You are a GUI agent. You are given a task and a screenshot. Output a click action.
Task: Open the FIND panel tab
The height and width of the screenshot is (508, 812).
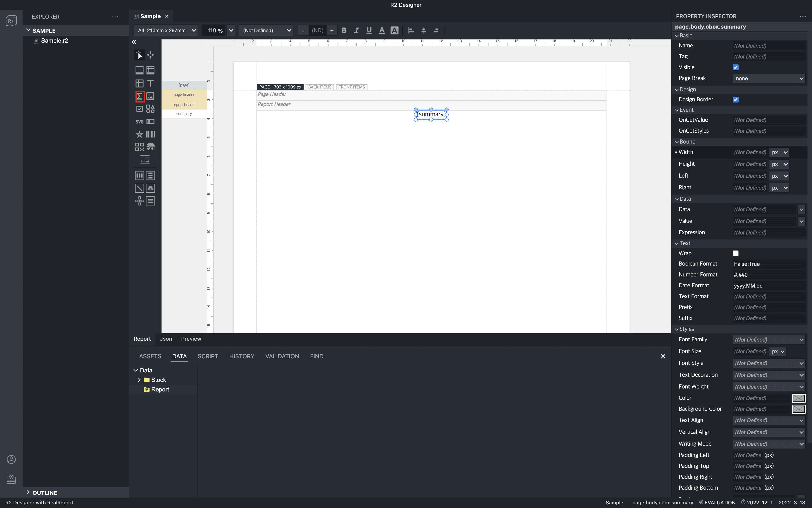point(317,356)
